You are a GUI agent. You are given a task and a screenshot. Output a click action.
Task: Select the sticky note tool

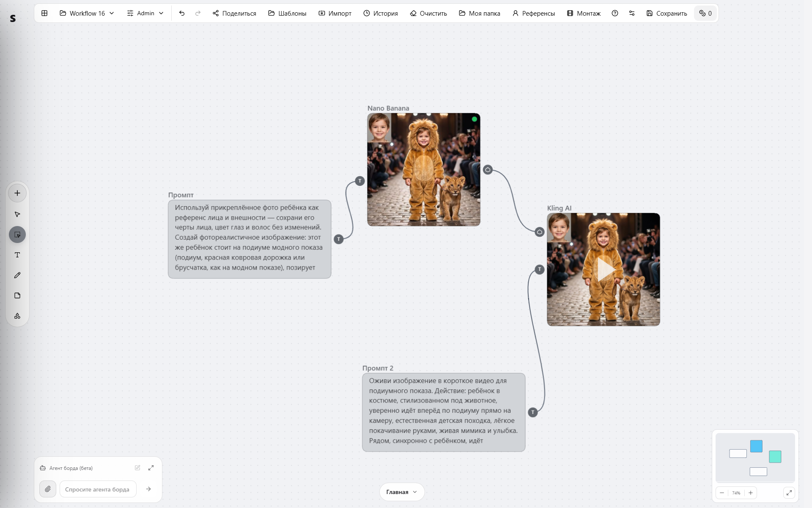17,295
